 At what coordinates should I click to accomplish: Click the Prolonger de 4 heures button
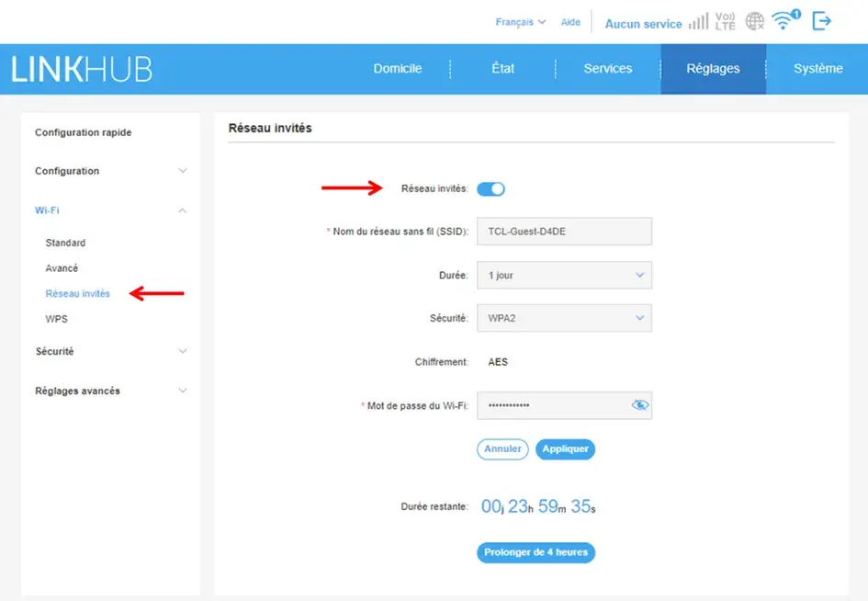tap(536, 552)
